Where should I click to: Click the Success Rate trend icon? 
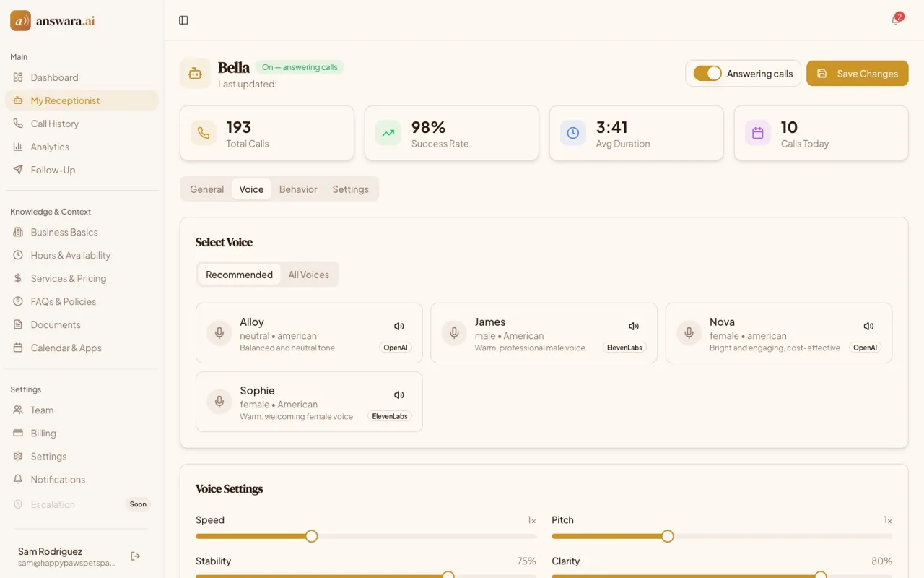click(388, 133)
